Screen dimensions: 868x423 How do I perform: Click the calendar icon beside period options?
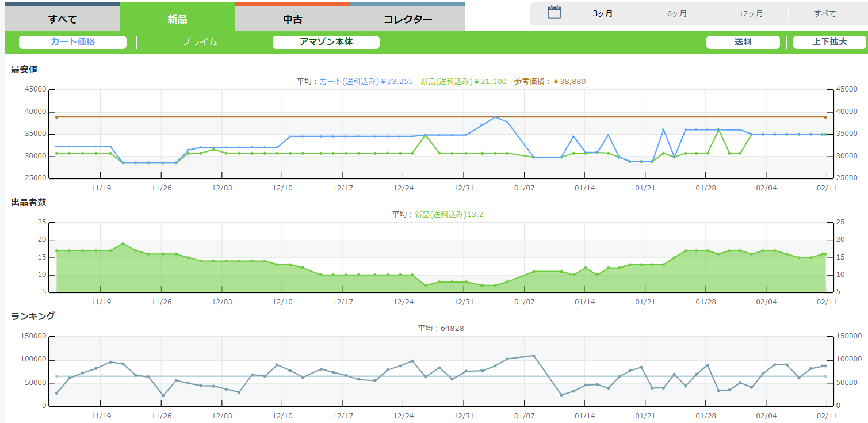click(x=554, y=13)
